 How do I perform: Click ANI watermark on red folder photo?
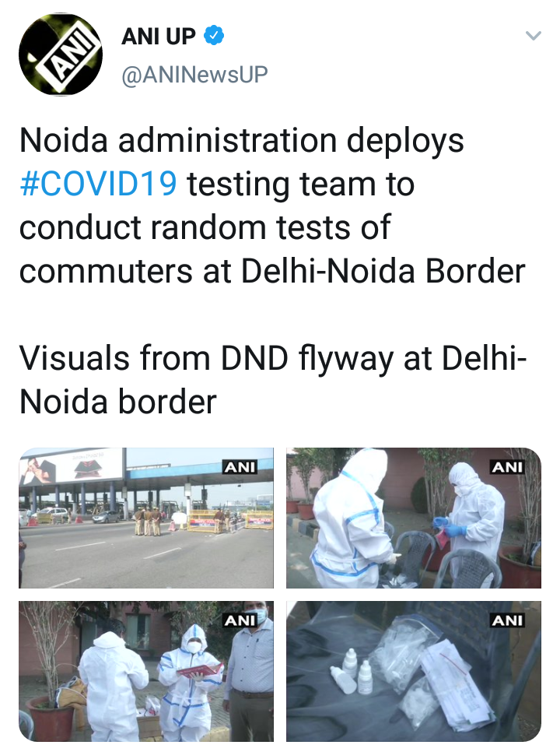[240, 620]
